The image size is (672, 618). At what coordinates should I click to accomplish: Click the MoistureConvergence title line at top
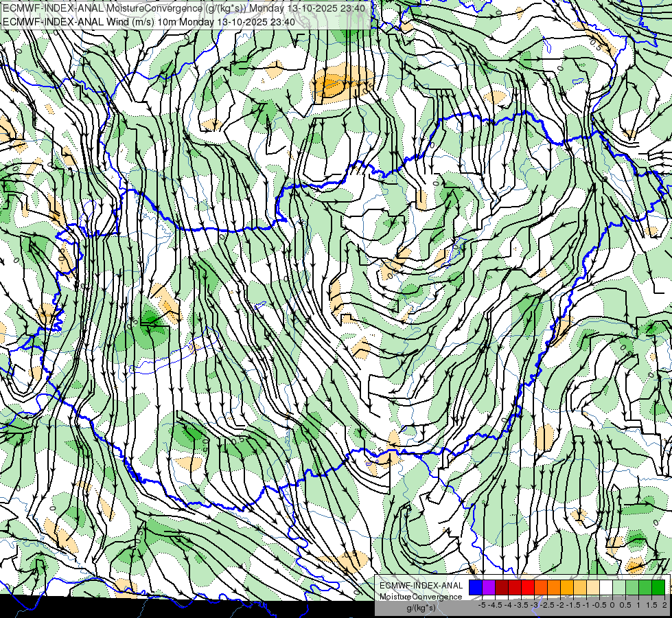184,8
